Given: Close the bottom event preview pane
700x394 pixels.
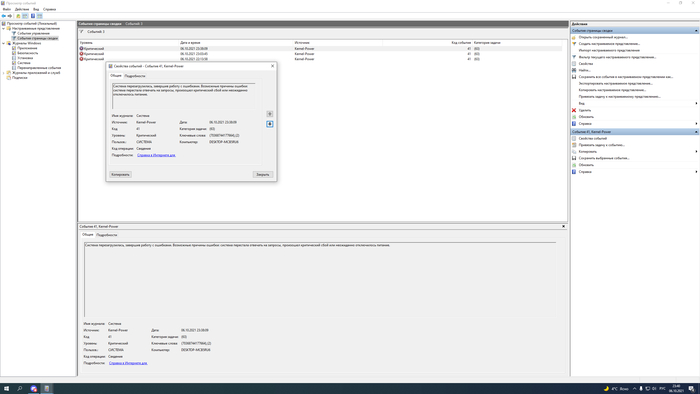Looking at the screenshot, I should pos(563,227).
